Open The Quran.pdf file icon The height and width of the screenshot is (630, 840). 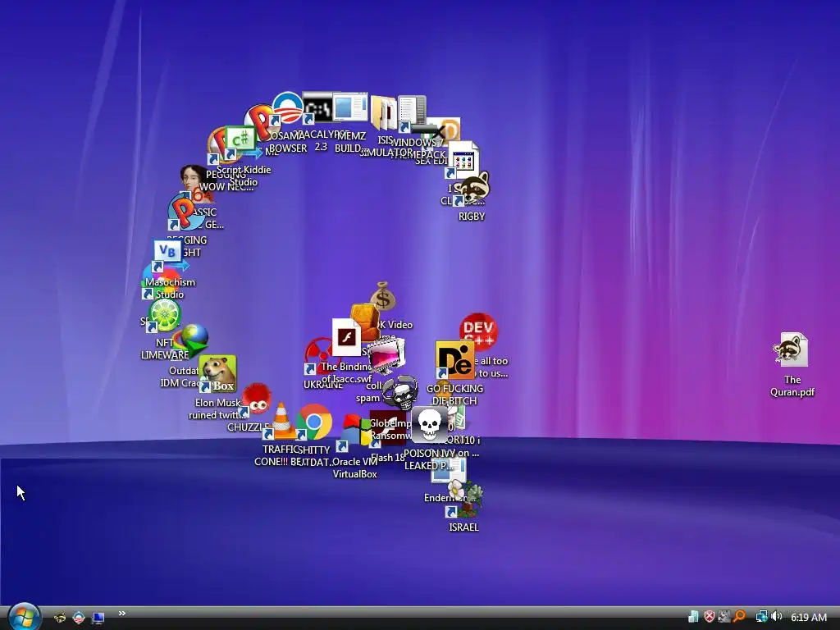(792, 350)
